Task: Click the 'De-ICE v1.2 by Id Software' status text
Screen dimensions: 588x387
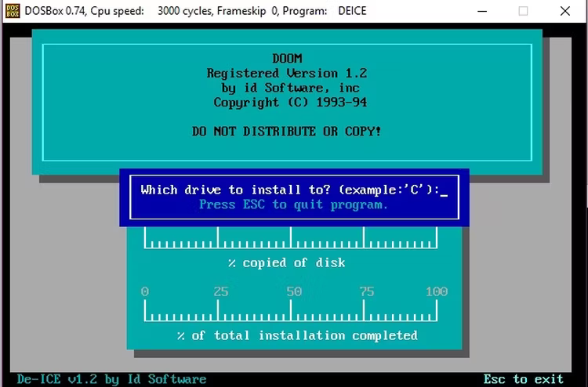Action: coord(112,379)
